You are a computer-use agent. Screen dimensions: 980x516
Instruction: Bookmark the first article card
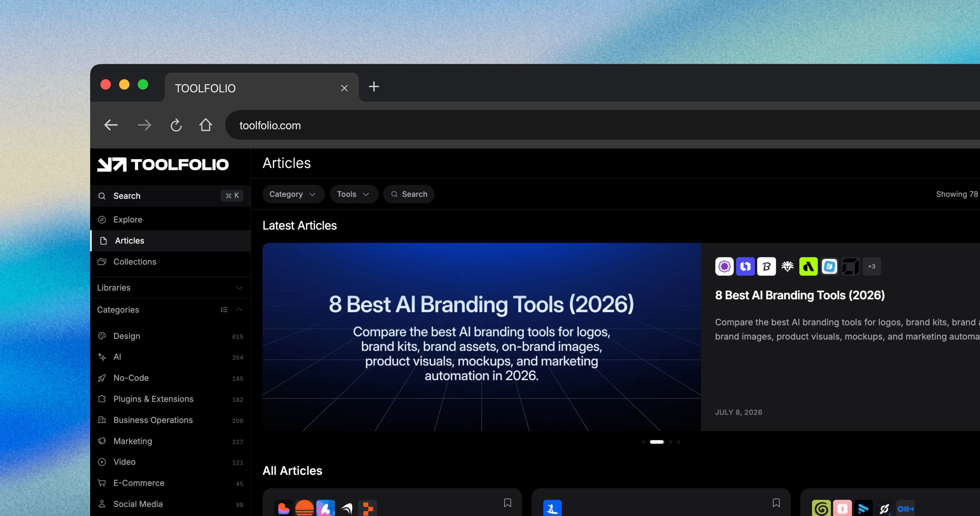click(507, 503)
